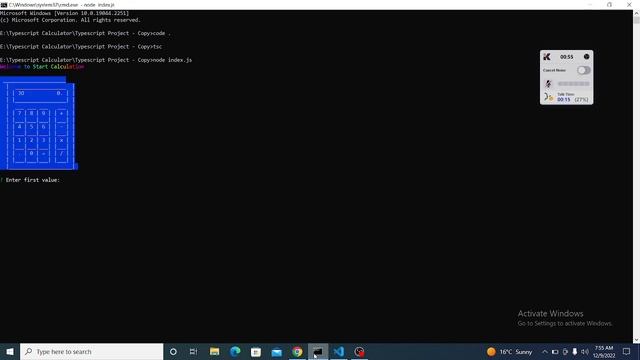Click the muted microphone icon in Krisp widget

tap(548, 84)
